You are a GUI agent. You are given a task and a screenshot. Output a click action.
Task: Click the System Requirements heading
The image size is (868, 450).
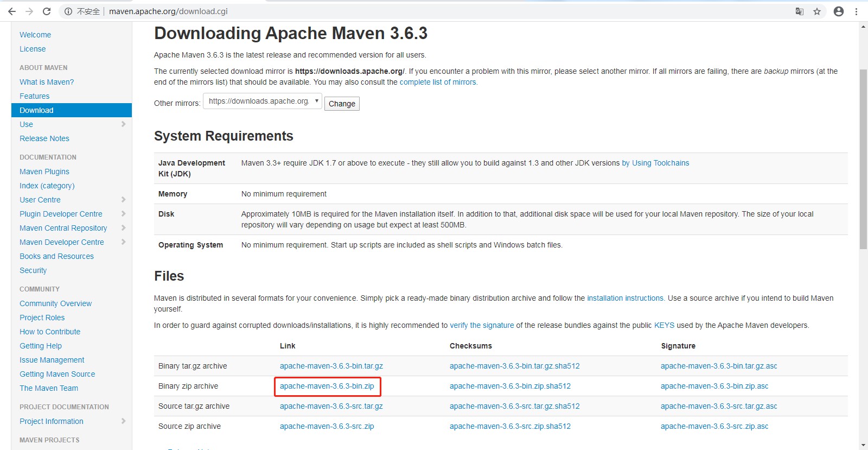pos(224,136)
